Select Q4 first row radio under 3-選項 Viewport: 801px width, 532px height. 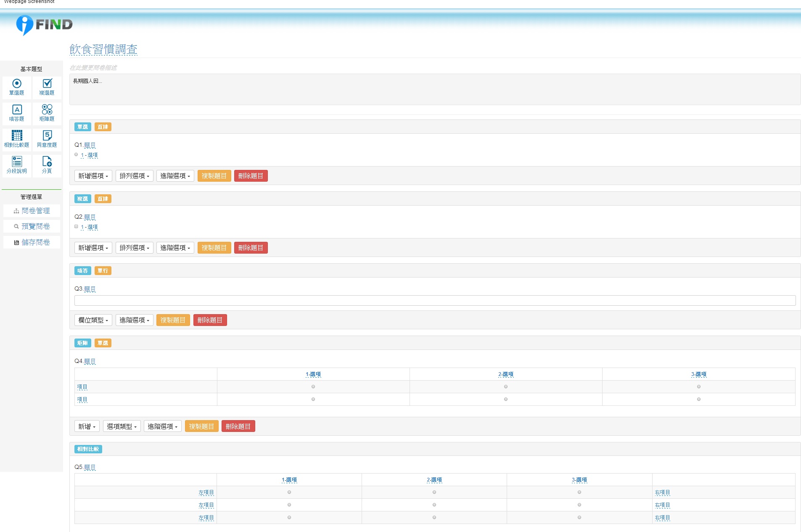[x=699, y=386]
